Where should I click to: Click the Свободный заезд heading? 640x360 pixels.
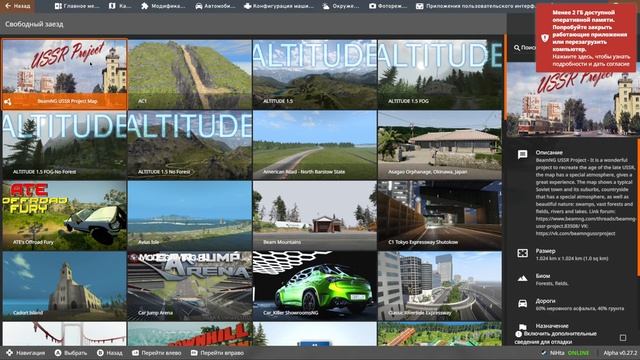34,24
